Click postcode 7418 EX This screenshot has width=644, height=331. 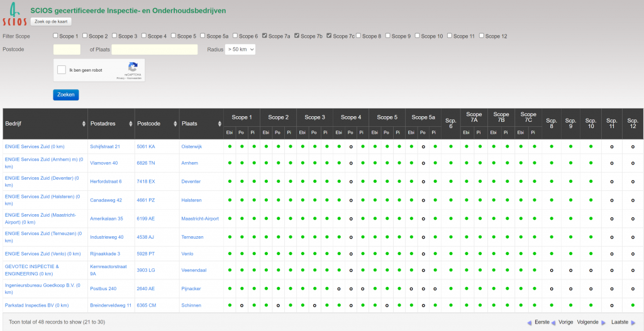click(x=146, y=182)
